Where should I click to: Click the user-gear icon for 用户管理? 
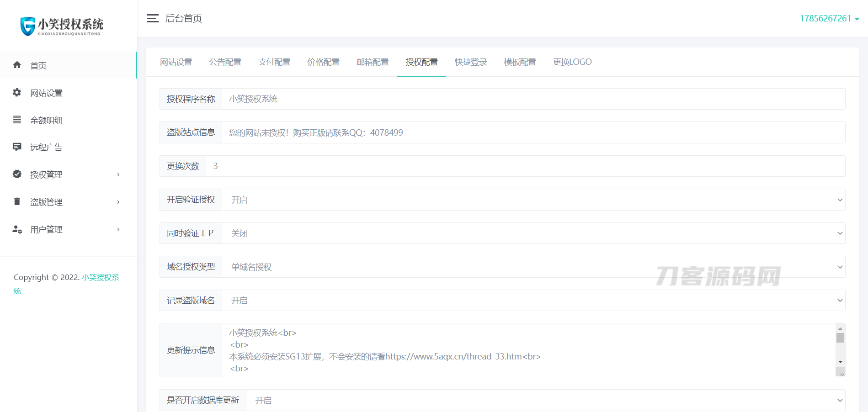point(17,229)
